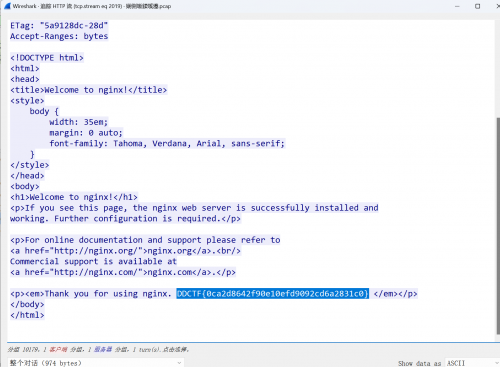Click the highlighted DDCTF flag text
The width and height of the screenshot is (500, 367).
pyautogui.click(x=272, y=294)
